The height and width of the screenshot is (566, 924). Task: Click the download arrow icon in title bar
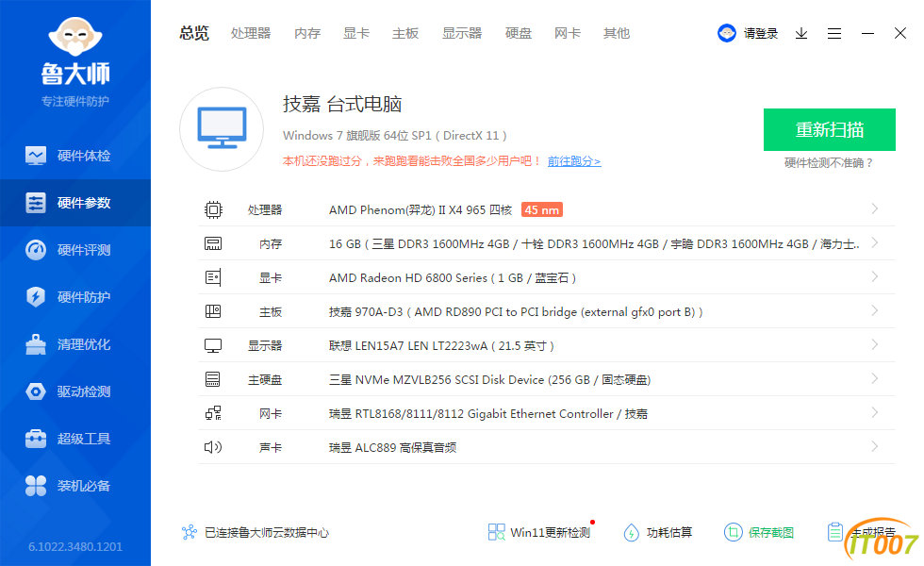pyautogui.click(x=800, y=34)
